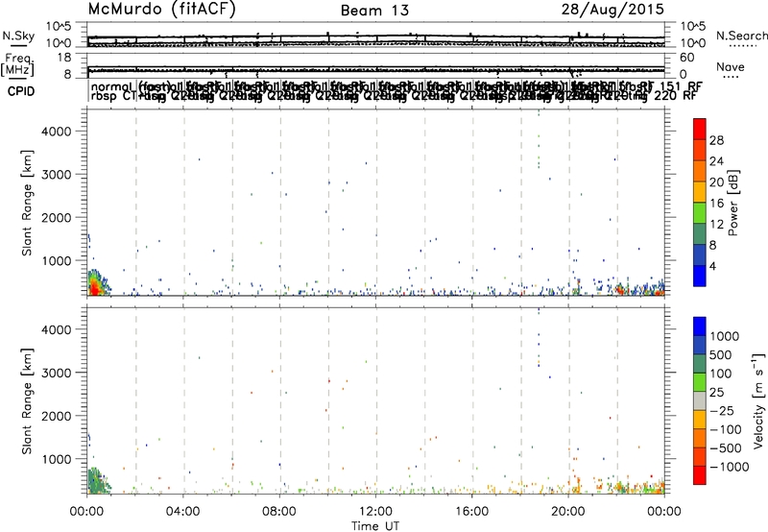
Task: Click the blue top of the velocity colorbar
Action: (700, 326)
